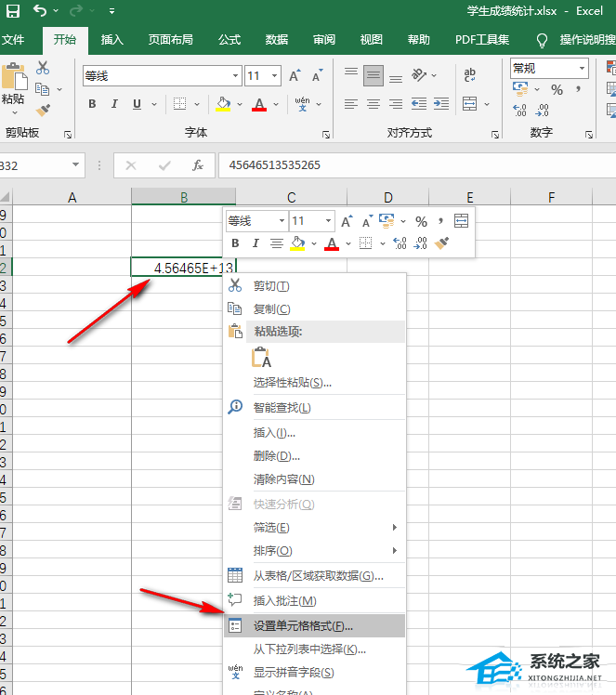
Task: Select middle align icon
Action: [374, 75]
